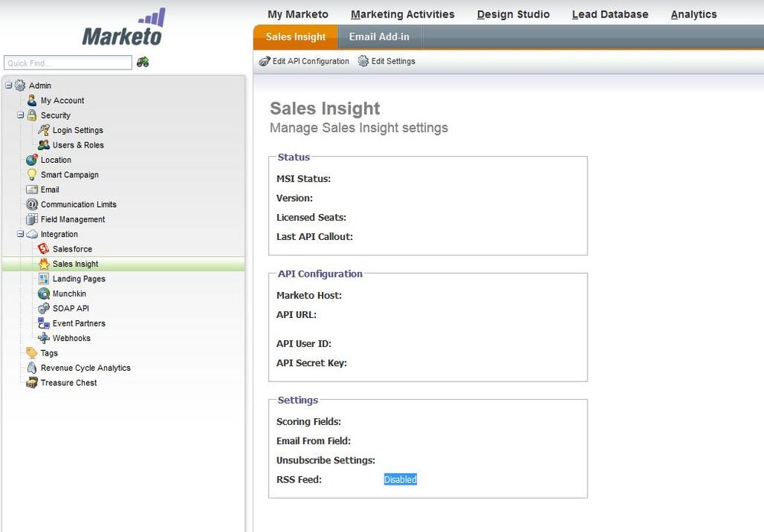Image resolution: width=764 pixels, height=532 pixels.
Task: Focus the Quick Find search field
Action: 68,63
